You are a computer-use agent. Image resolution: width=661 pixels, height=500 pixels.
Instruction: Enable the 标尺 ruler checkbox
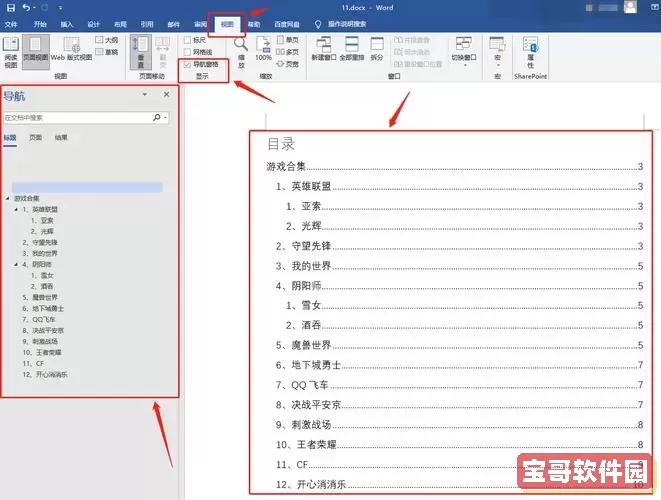188,40
